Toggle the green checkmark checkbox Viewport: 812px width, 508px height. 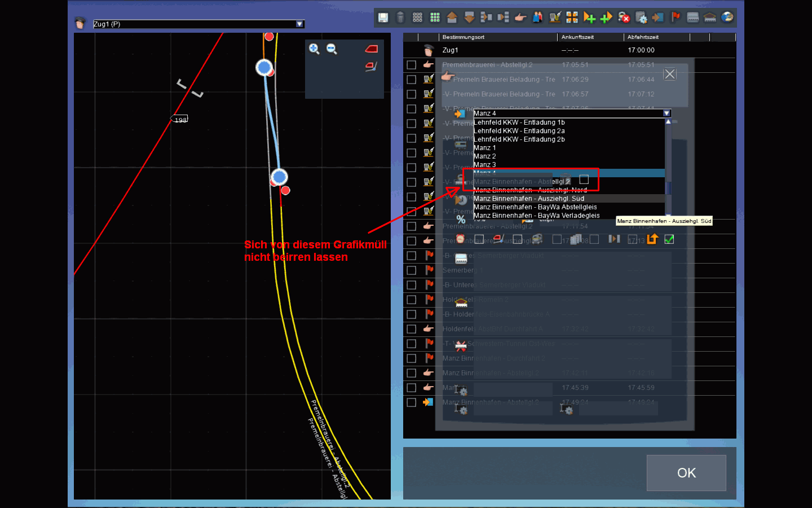[x=669, y=239]
